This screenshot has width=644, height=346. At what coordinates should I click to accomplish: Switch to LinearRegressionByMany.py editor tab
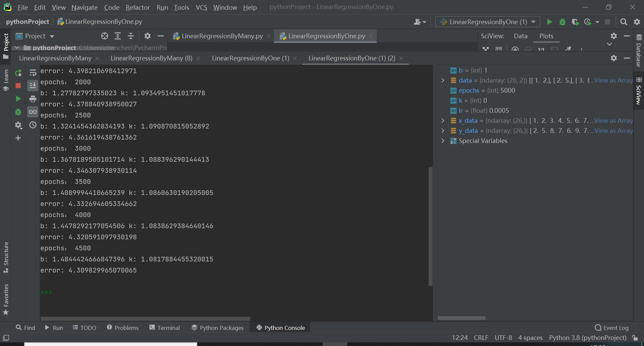pyautogui.click(x=222, y=36)
